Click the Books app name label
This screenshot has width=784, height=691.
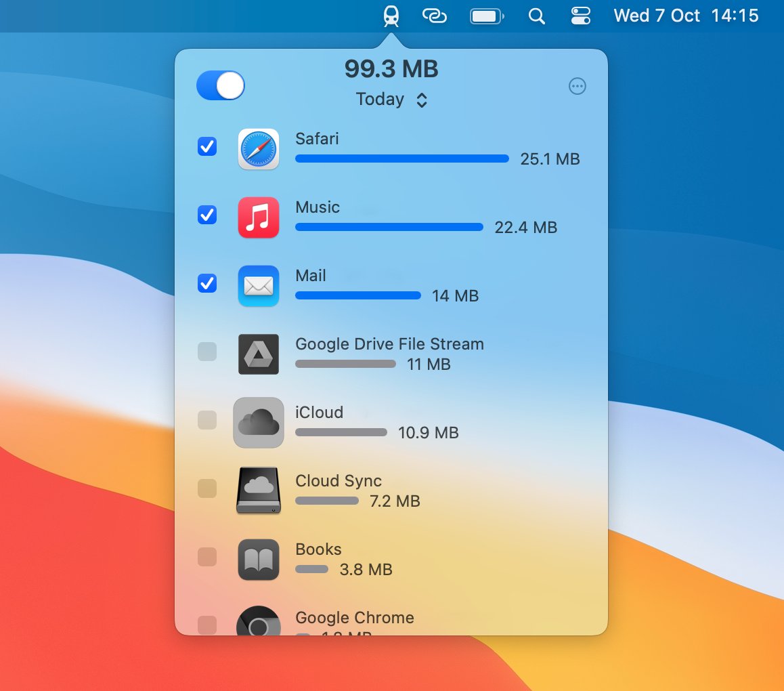pyautogui.click(x=318, y=549)
